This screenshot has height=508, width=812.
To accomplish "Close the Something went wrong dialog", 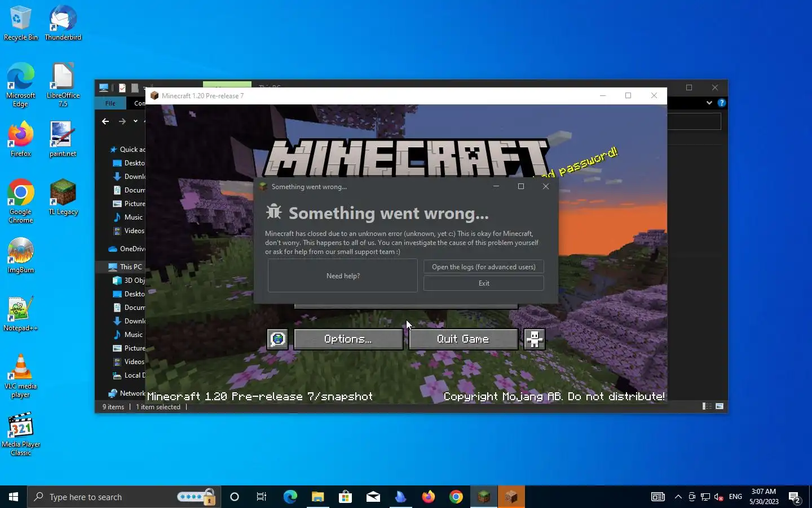I will tap(545, 186).
